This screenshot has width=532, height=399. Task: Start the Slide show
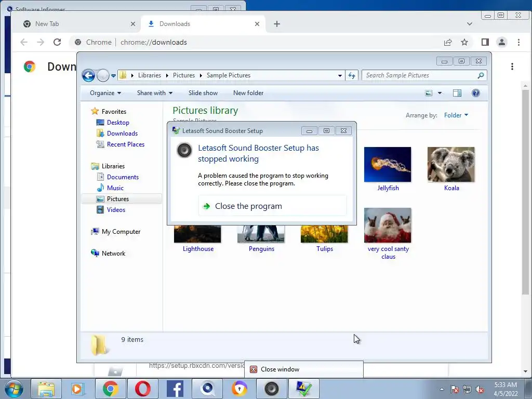tap(203, 93)
